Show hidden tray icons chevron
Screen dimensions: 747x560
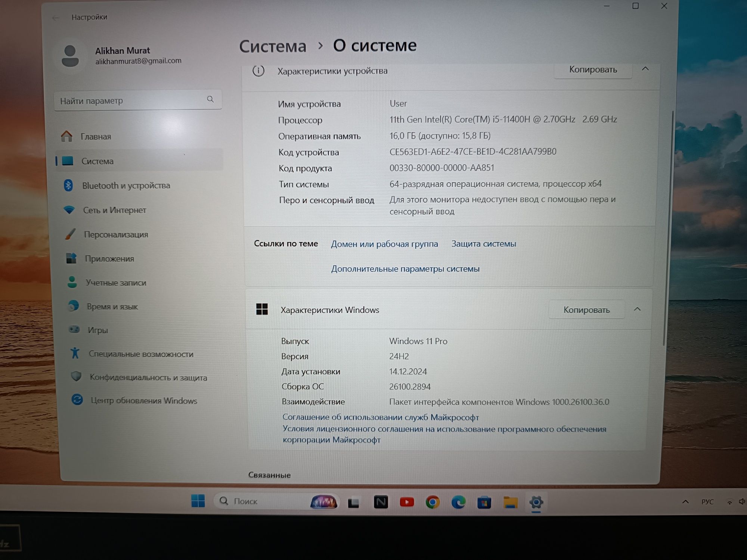click(685, 502)
